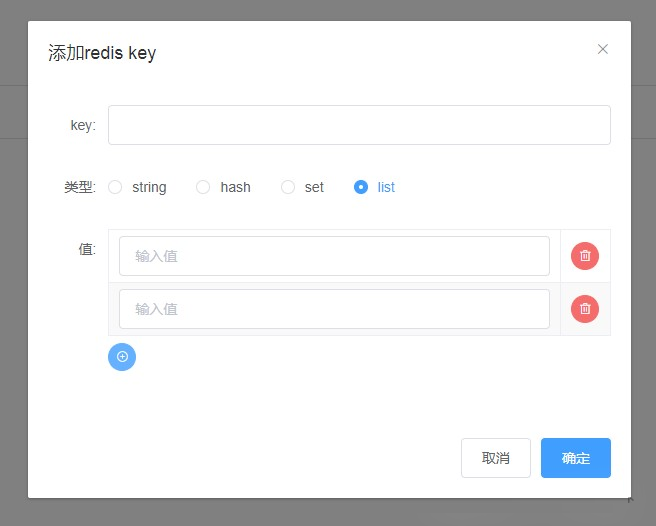The height and width of the screenshot is (526, 656).
Task: Select the set type radio circle
Action: [288, 187]
